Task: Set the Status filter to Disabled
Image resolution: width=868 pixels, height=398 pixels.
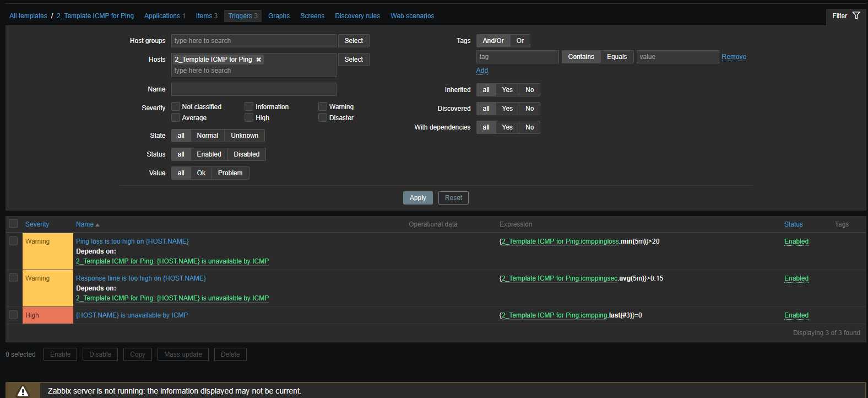Action: [x=247, y=154]
